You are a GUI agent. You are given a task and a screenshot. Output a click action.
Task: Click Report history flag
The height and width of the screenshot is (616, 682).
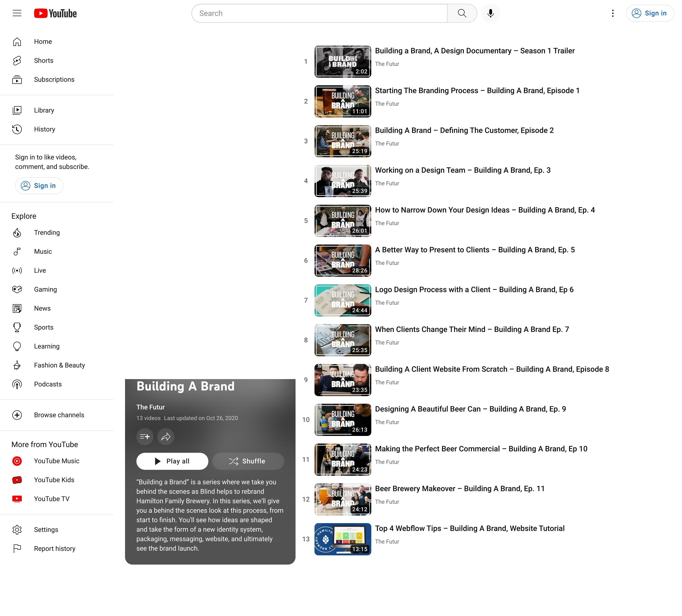pos(17,549)
